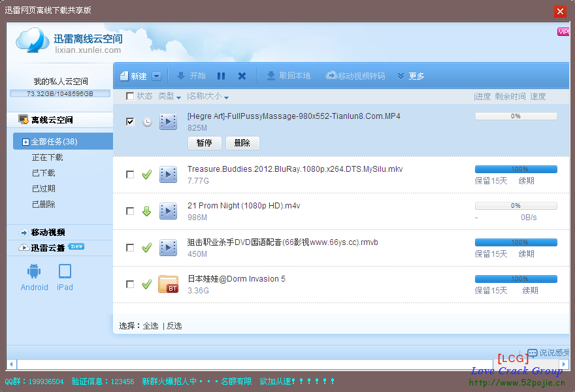The height and width of the screenshot is (392, 575).
Task: Open Treasure.Buddies.2012 mkv file name
Action: (295, 169)
